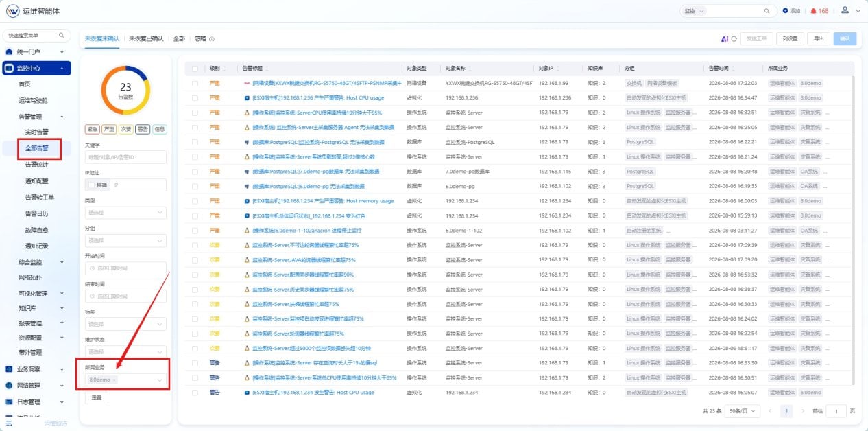
Task: Click the 开始时间 date picker field
Action: click(125, 268)
